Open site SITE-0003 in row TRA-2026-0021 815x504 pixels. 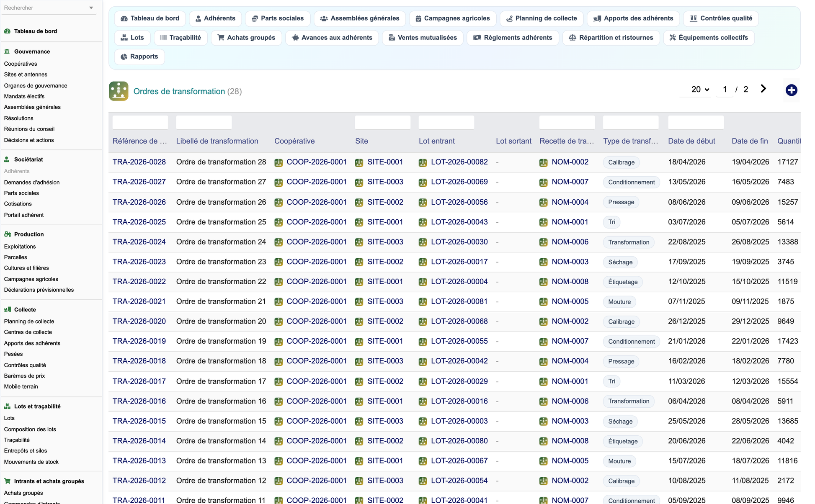(385, 301)
